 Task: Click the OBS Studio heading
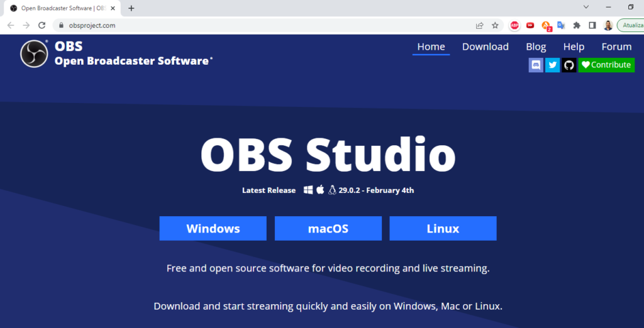coord(328,155)
